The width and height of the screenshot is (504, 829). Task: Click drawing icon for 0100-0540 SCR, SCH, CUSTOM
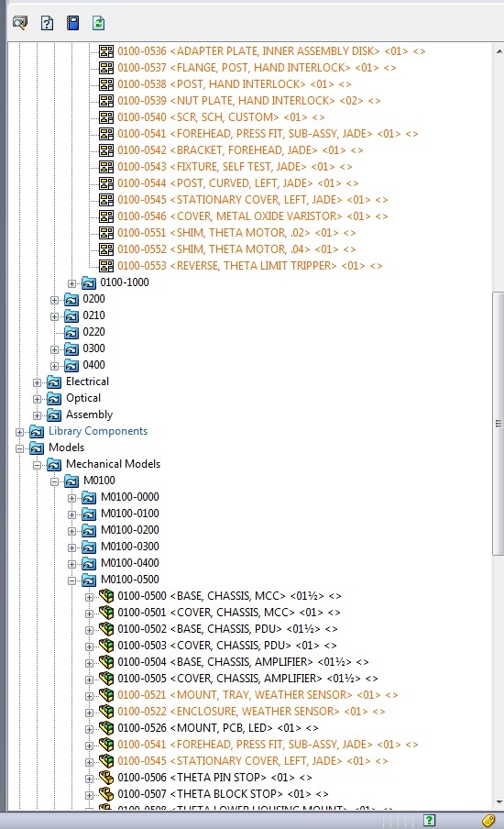[106, 117]
